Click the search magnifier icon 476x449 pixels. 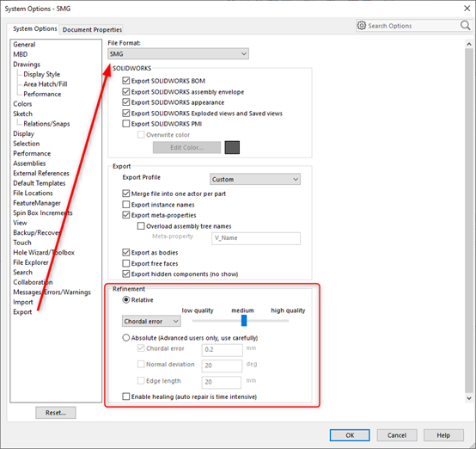[x=465, y=26]
